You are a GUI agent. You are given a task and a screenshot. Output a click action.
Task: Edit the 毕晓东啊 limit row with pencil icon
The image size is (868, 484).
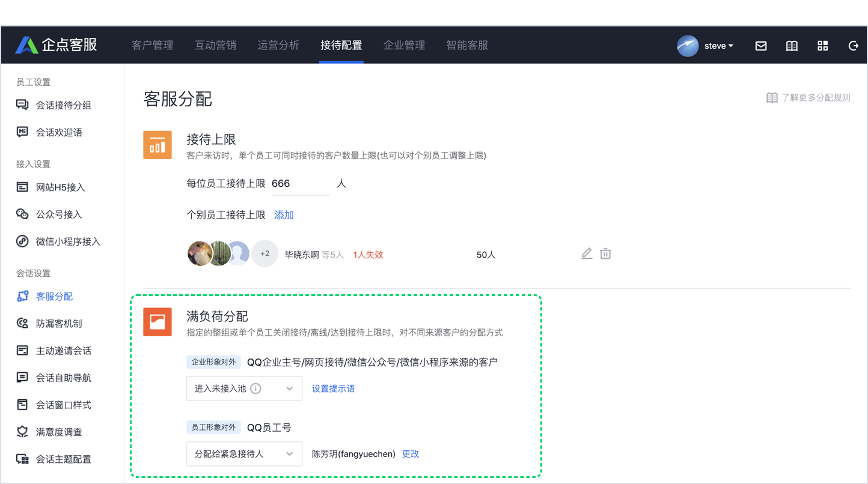(x=587, y=253)
